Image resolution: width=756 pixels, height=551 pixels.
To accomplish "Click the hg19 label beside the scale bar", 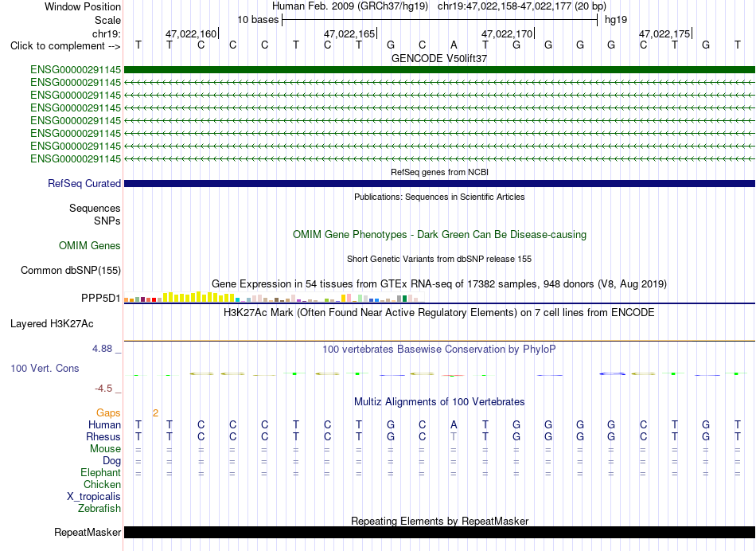I will coord(616,20).
